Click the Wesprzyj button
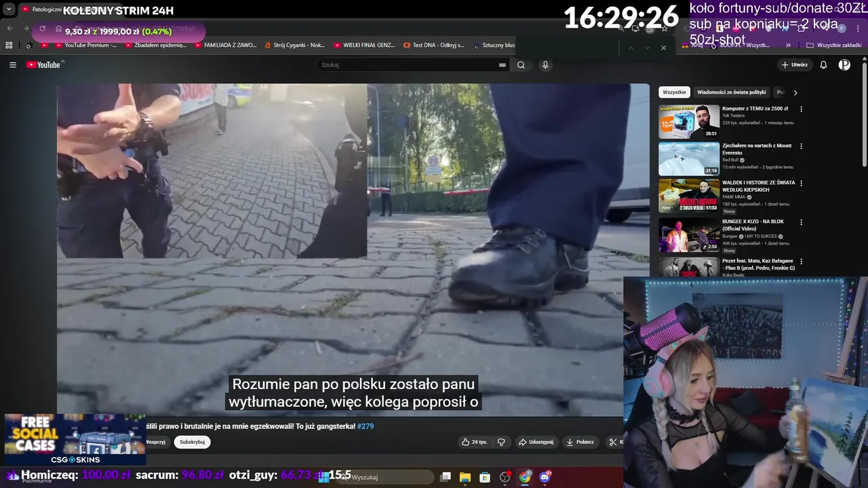Image resolution: width=868 pixels, height=488 pixels. point(156,442)
